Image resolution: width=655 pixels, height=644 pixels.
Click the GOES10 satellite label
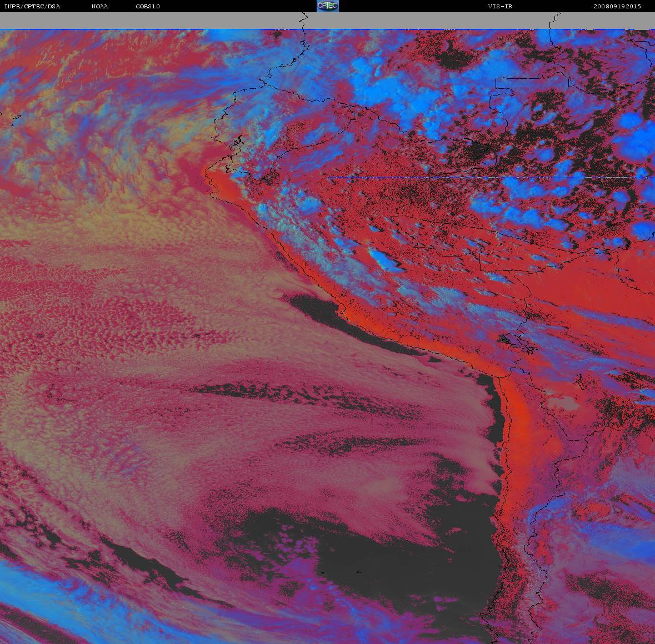[148, 6]
